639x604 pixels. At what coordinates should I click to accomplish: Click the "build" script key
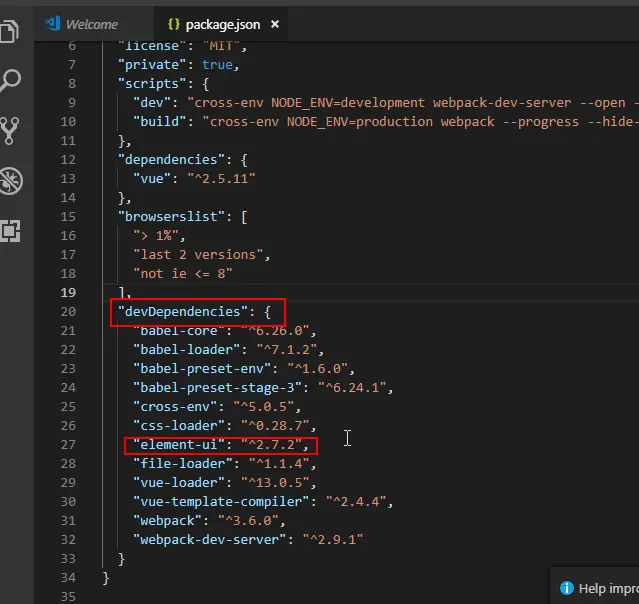[160, 121]
